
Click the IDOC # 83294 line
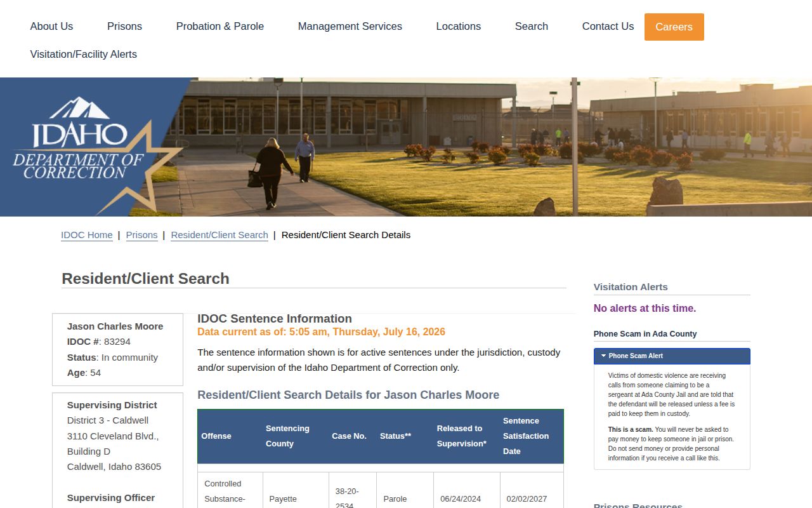tap(99, 342)
